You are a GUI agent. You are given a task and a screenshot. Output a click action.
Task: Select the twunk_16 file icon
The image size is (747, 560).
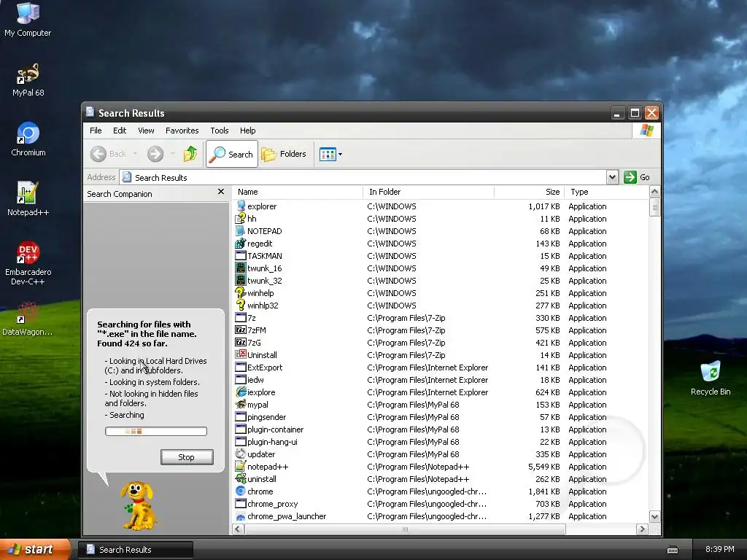(x=241, y=268)
